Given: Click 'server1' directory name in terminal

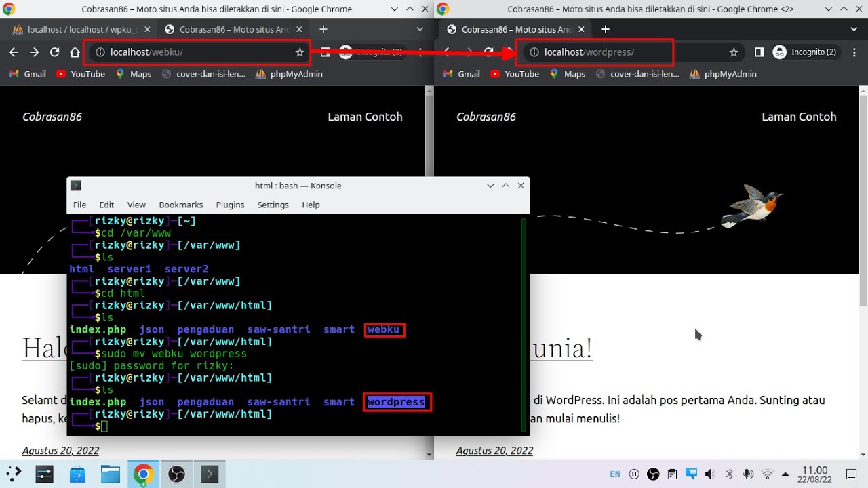Looking at the screenshot, I should tap(130, 269).
